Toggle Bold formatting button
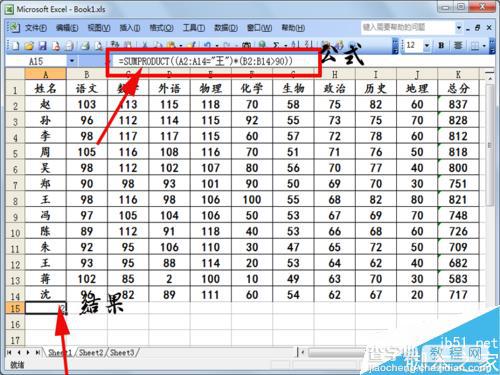 click(441, 46)
